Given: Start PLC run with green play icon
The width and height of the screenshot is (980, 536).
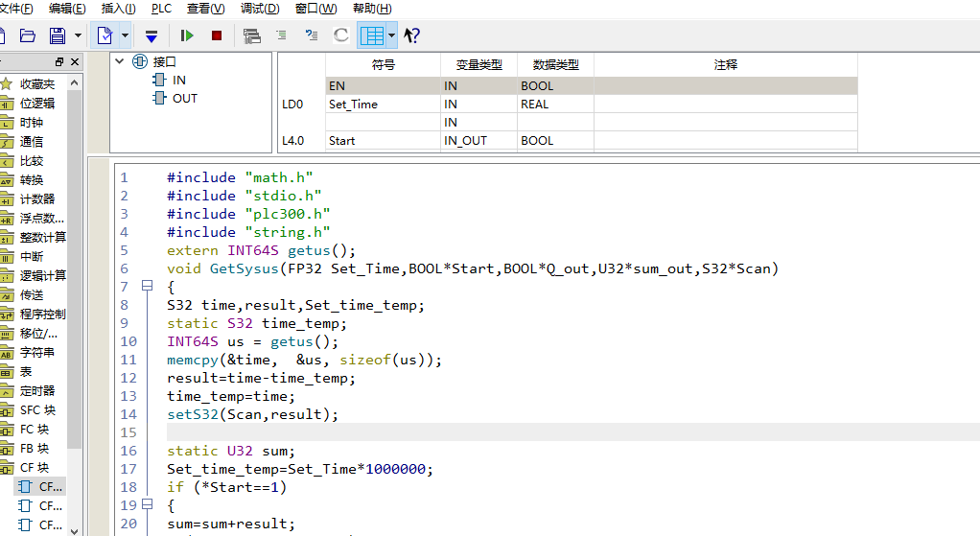Looking at the screenshot, I should (187, 35).
